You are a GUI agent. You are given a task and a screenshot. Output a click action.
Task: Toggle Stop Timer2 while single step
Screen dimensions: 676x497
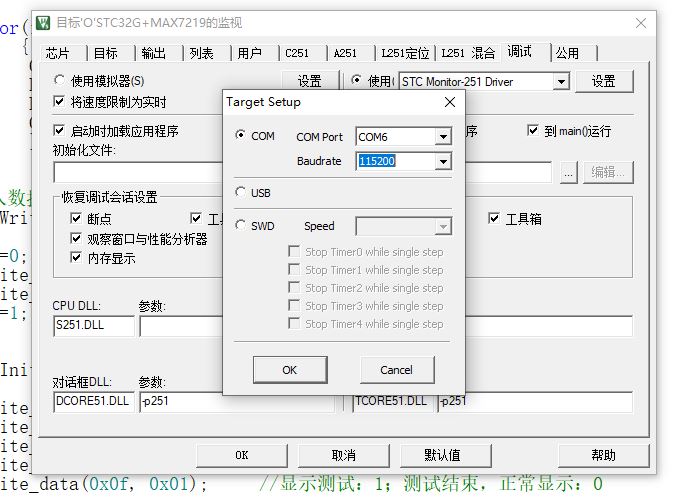click(294, 288)
